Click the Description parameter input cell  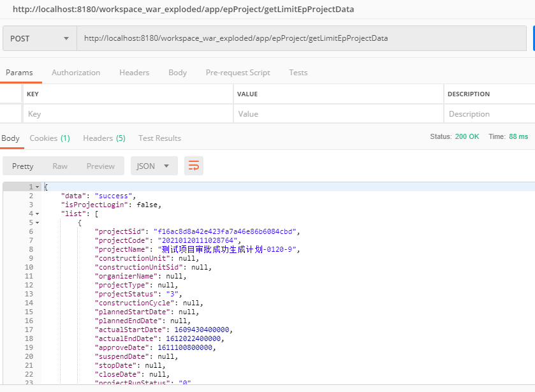point(490,114)
